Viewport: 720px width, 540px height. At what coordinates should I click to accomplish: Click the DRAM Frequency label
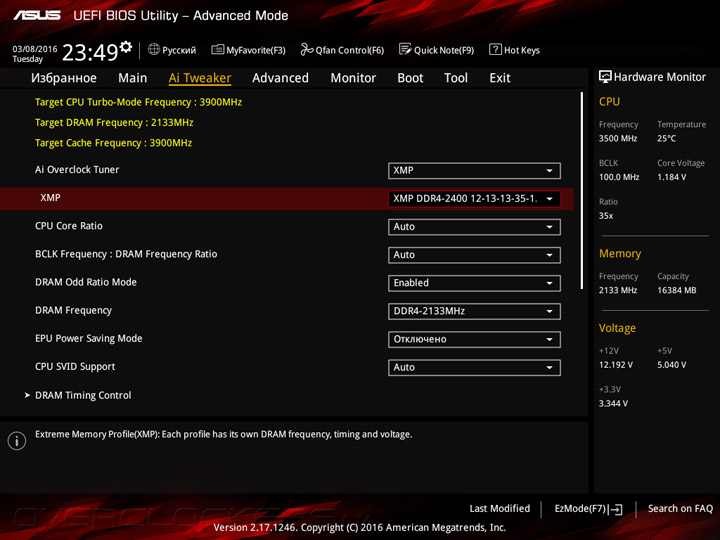(73, 310)
